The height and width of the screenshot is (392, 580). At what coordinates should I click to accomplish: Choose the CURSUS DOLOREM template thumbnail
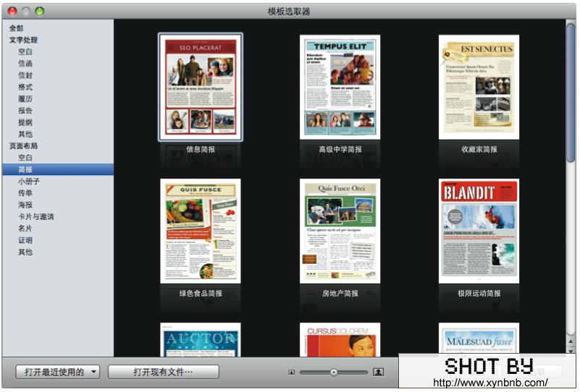pos(340,339)
